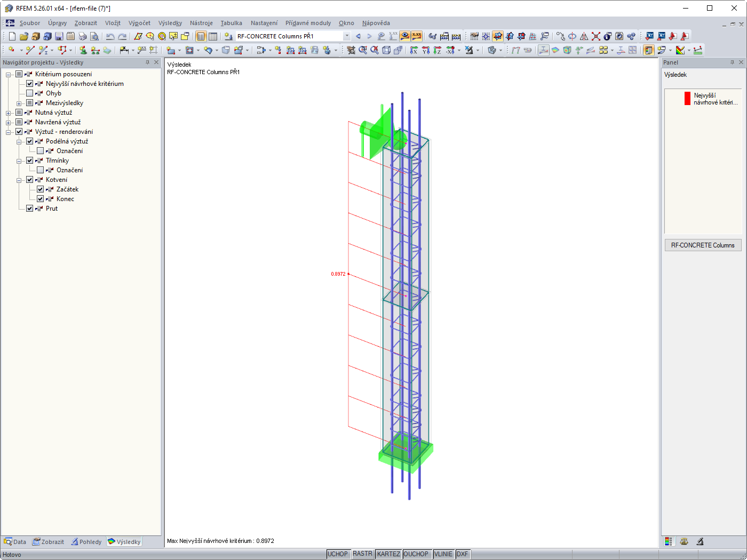Uncheck the Konec checkbox
Screen dimensions: 747x560
41,199
